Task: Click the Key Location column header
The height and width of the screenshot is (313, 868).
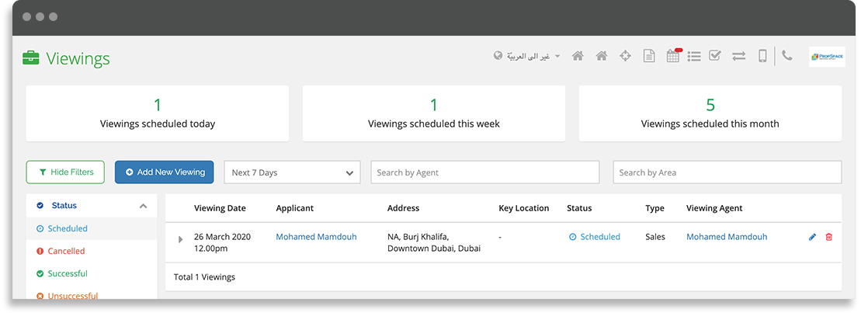Action: pyautogui.click(x=524, y=208)
